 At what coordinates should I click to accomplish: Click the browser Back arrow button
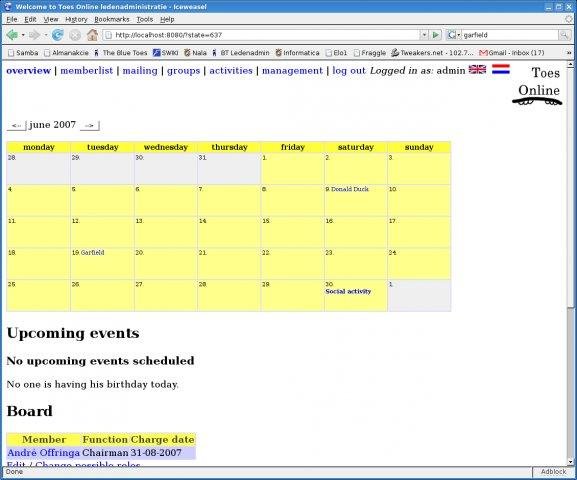[12, 35]
